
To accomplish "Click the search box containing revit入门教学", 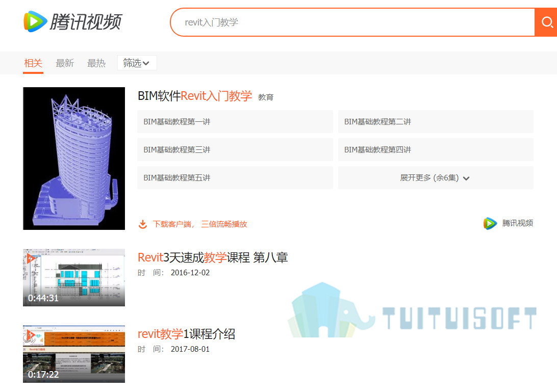I will [352, 22].
